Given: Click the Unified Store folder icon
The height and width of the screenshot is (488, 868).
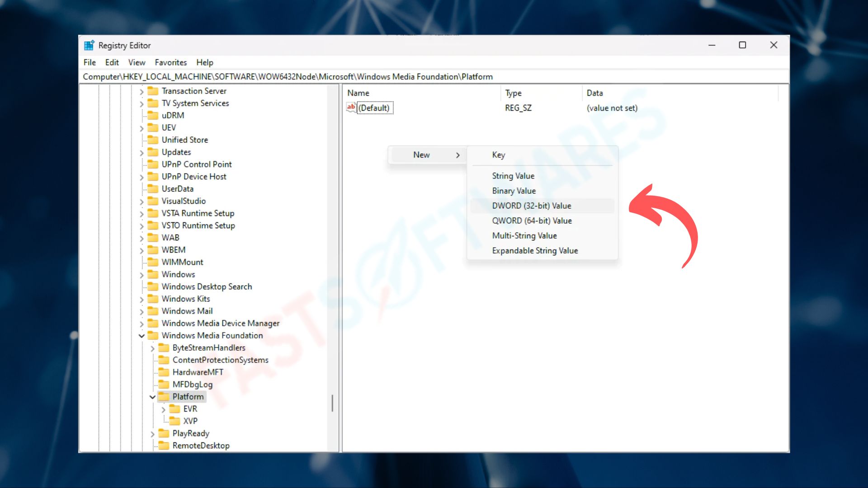Looking at the screenshot, I should 153,140.
